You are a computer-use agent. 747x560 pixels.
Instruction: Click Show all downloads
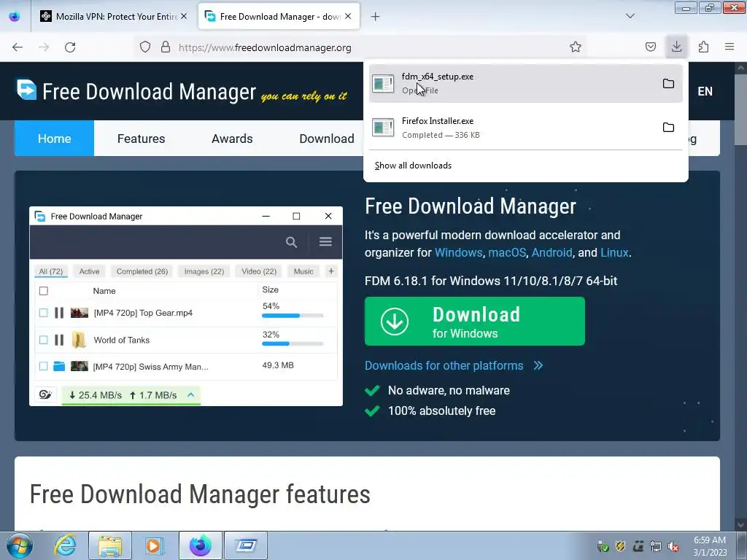tap(413, 166)
